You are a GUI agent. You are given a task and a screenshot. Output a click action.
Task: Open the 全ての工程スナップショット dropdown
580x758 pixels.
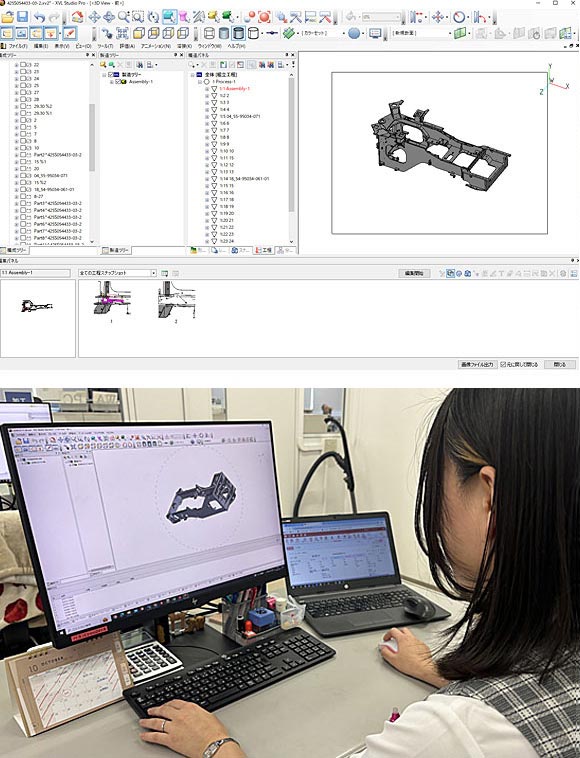(117, 273)
